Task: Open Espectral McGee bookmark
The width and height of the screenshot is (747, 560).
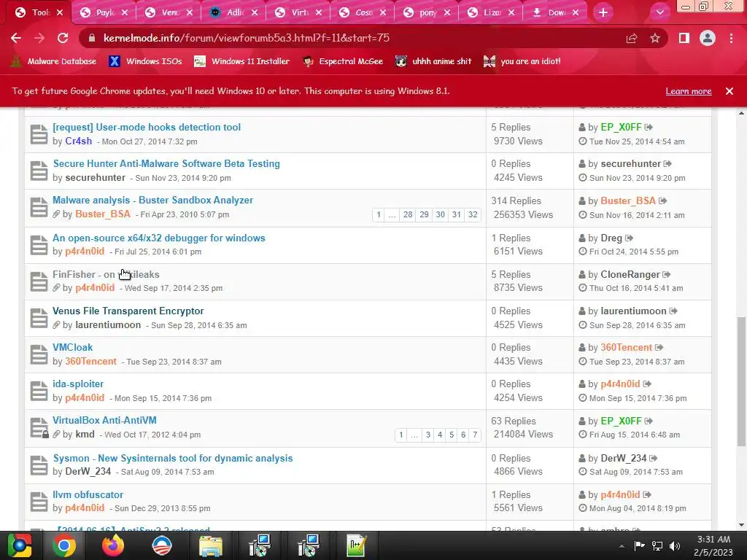Action: (x=343, y=61)
